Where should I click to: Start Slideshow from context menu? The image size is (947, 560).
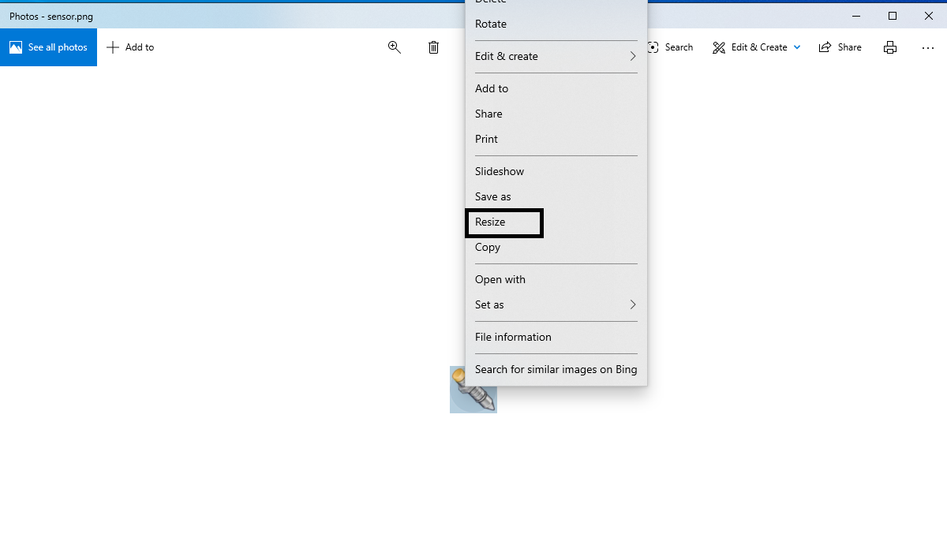coord(556,171)
